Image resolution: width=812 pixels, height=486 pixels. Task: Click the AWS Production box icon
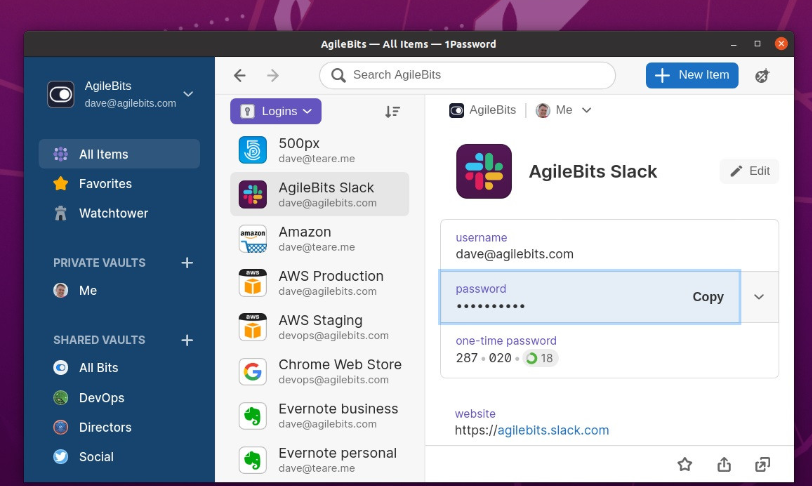click(253, 283)
